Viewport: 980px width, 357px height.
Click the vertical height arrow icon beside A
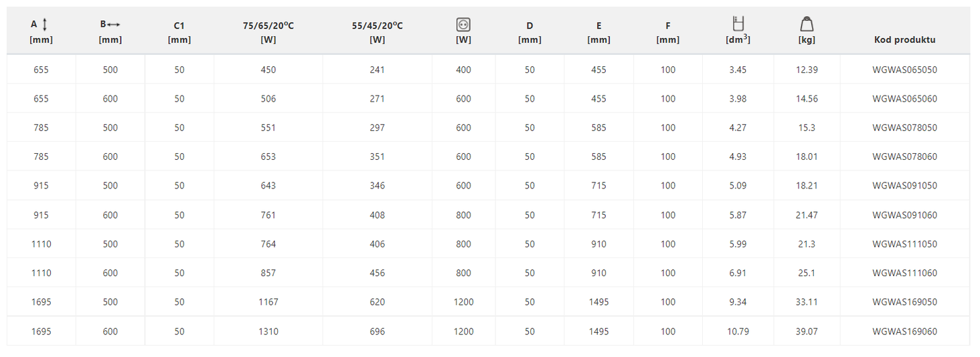point(45,25)
